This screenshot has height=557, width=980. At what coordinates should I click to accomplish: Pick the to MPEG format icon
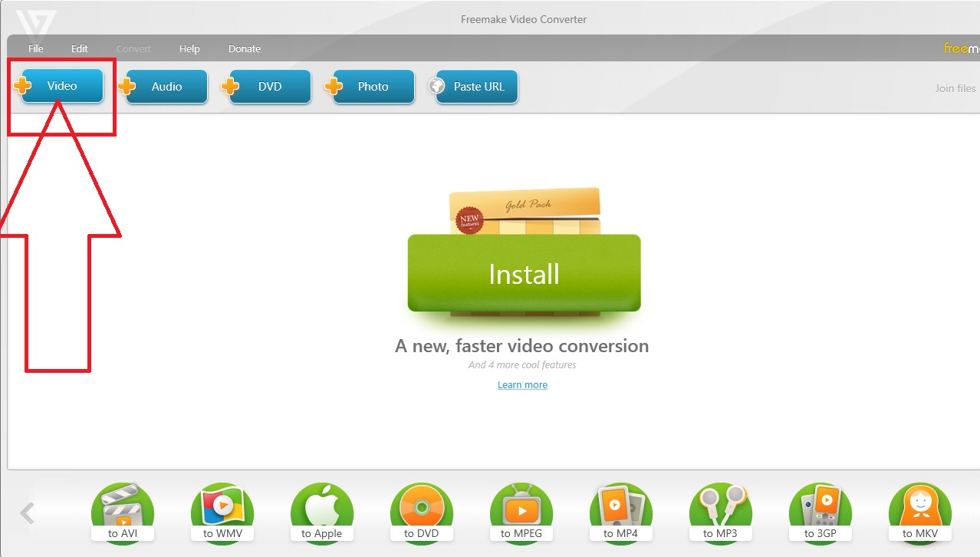click(521, 514)
